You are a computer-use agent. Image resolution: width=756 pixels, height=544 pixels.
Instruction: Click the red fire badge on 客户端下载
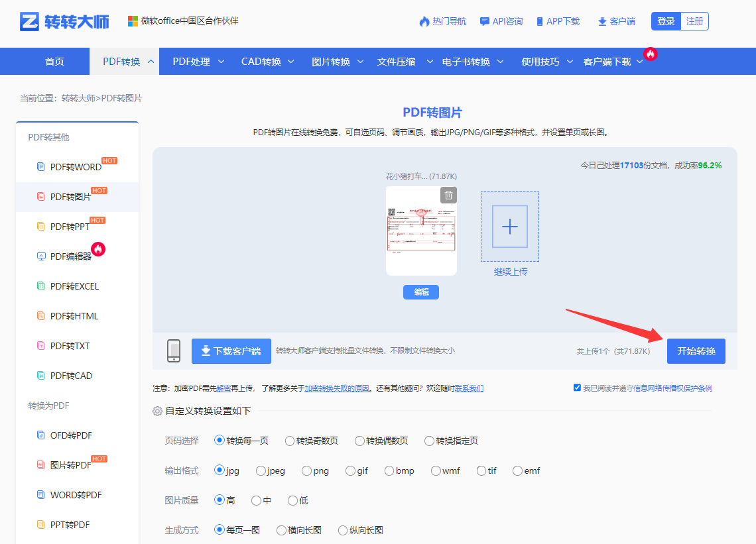[x=651, y=54]
